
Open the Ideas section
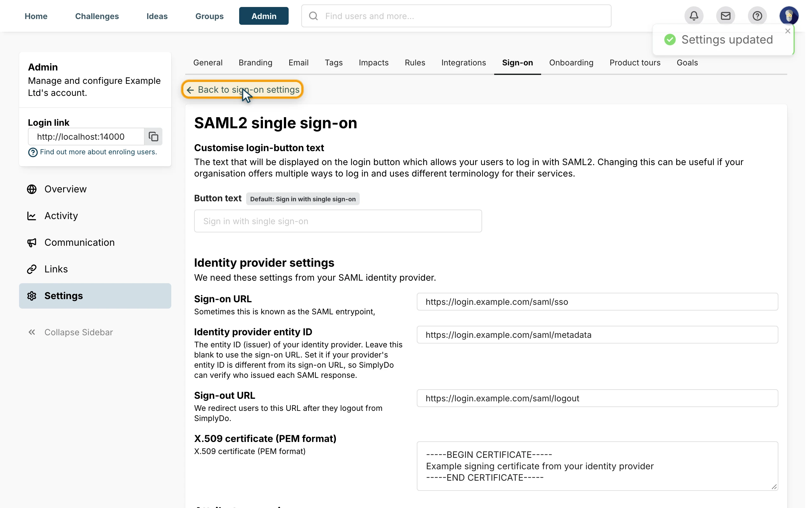[157, 16]
